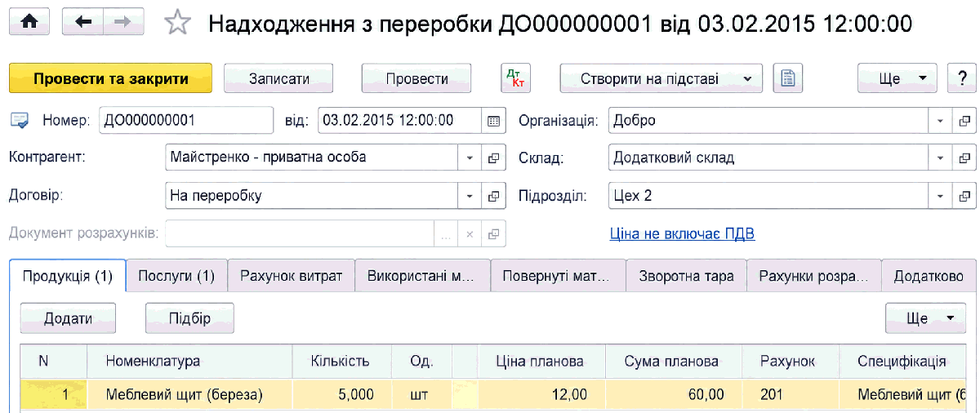Screen dimensions: 980x413
Task: Open help with the question mark
Action: click(x=962, y=78)
